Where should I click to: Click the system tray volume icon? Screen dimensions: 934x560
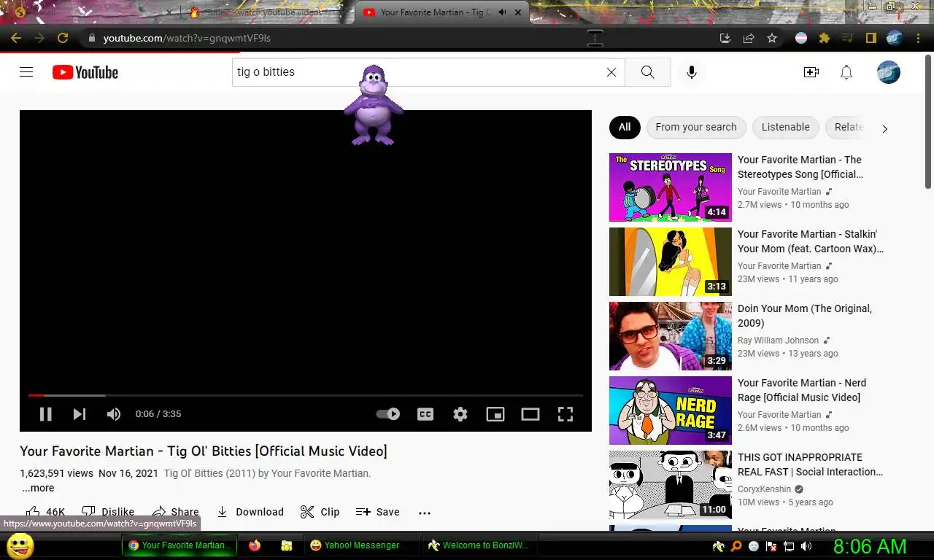806,546
